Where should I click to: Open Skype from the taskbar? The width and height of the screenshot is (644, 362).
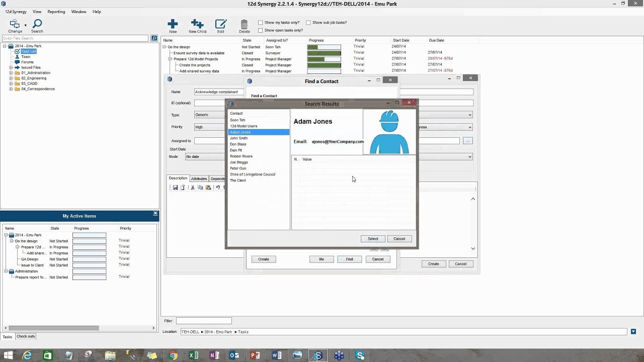click(360, 355)
